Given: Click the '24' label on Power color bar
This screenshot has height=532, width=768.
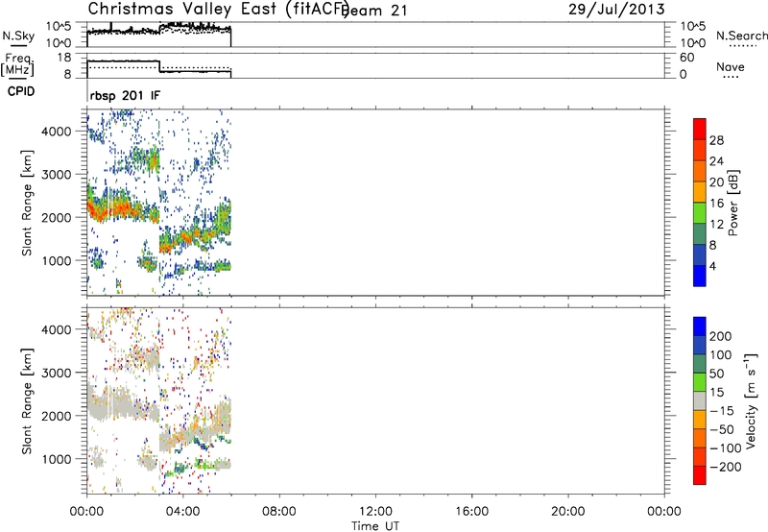Looking at the screenshot, I should [x=716, y=161].
